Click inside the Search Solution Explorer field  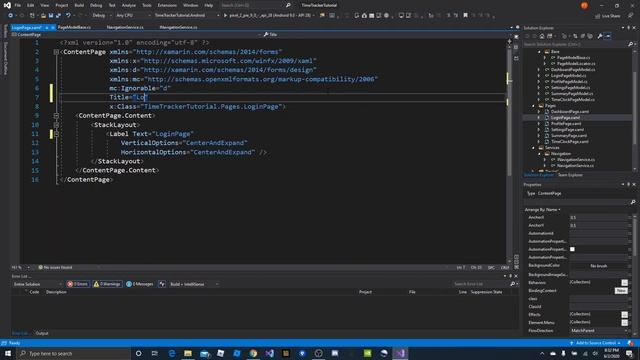575,44
